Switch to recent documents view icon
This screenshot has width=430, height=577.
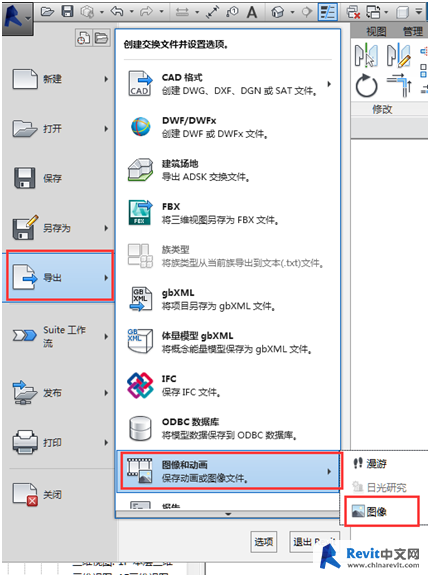[84, 38]
